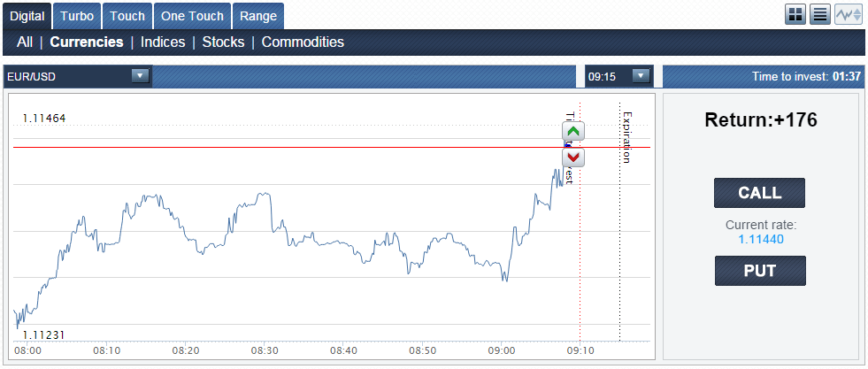
Task: Switch to grid layout view
Action: (x=795, y=15)
